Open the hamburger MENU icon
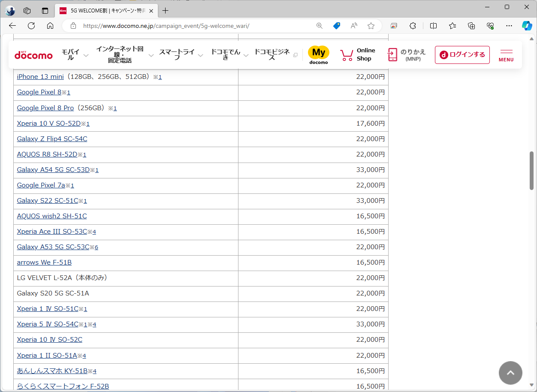 coord(506,55)
